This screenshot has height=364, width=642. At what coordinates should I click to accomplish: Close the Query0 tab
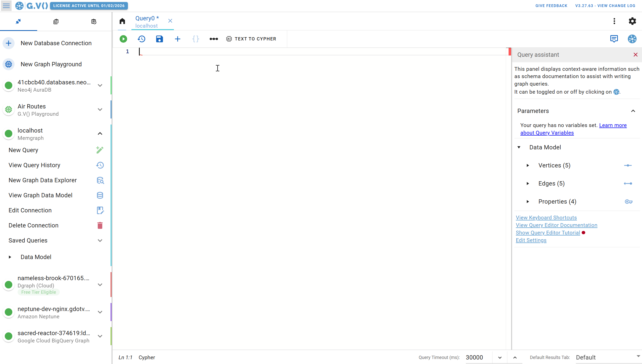tap(170, 21)
